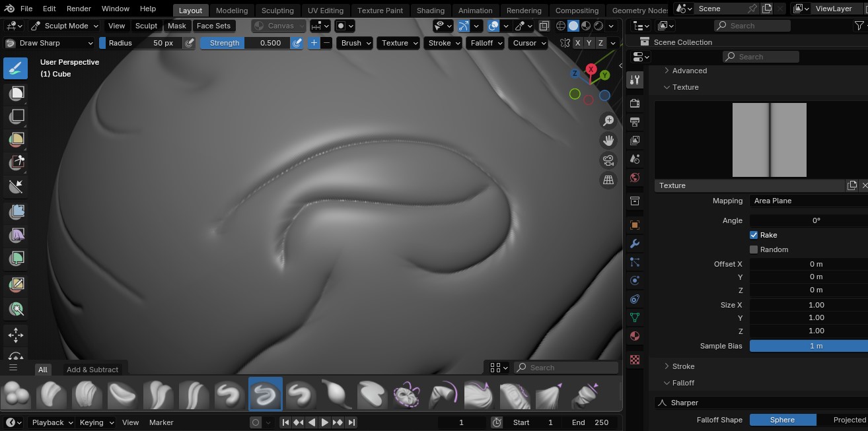Open the Physics properties tab
The width and height of the screenshot is (868, 431).
[635, 281]
